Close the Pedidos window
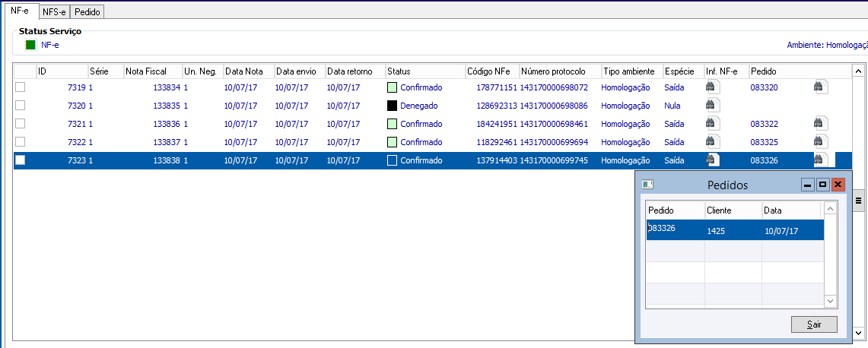The image size is (868, 348). click(x=838, y=185)
